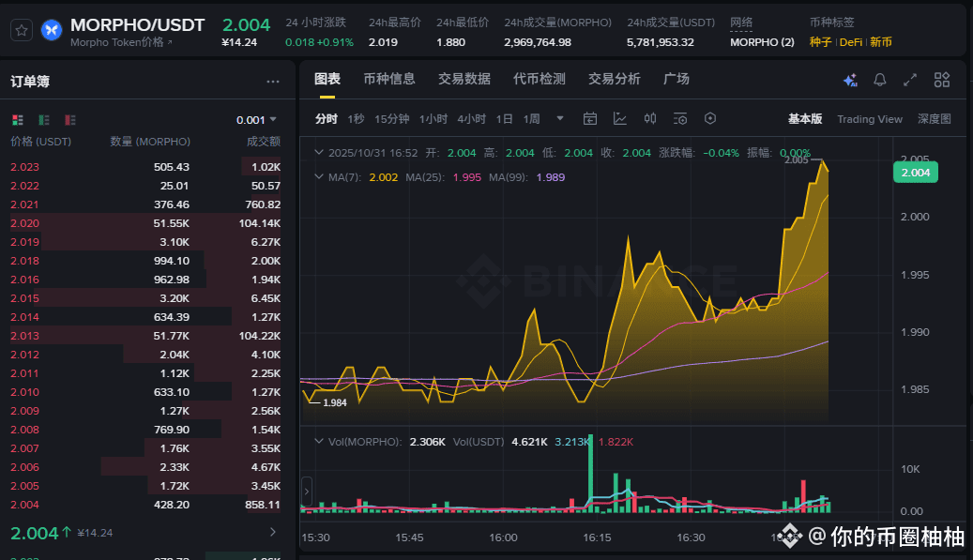
Task: Open the 0.001 price precision dropdown
Action: point(256,120)
